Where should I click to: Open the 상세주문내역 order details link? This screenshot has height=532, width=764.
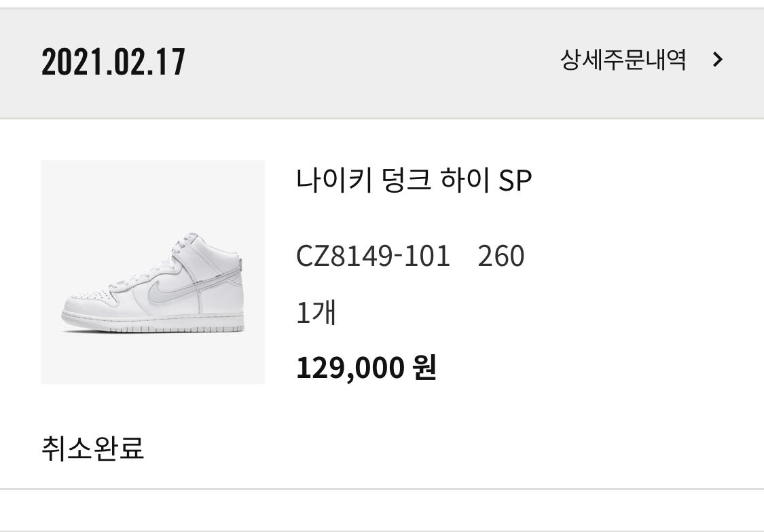click(x=623, y=60)
